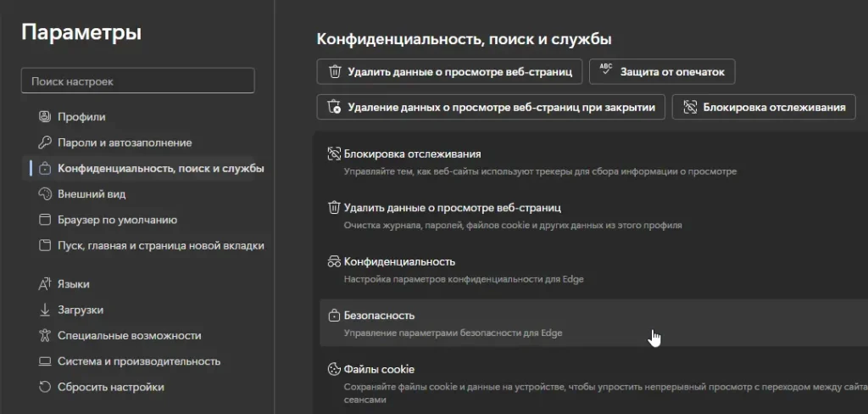
Task: Click the Start, home and new tab page icon
Action: click(x=46, y=246)
